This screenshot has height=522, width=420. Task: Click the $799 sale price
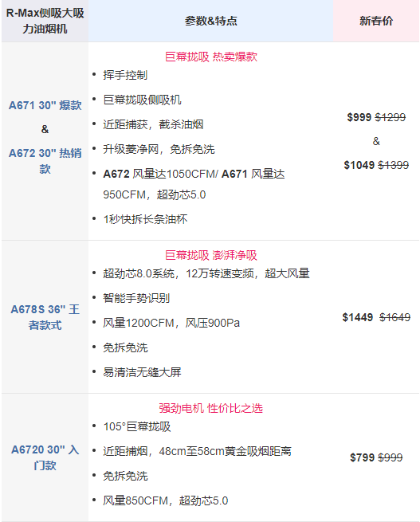pos(362,457)
